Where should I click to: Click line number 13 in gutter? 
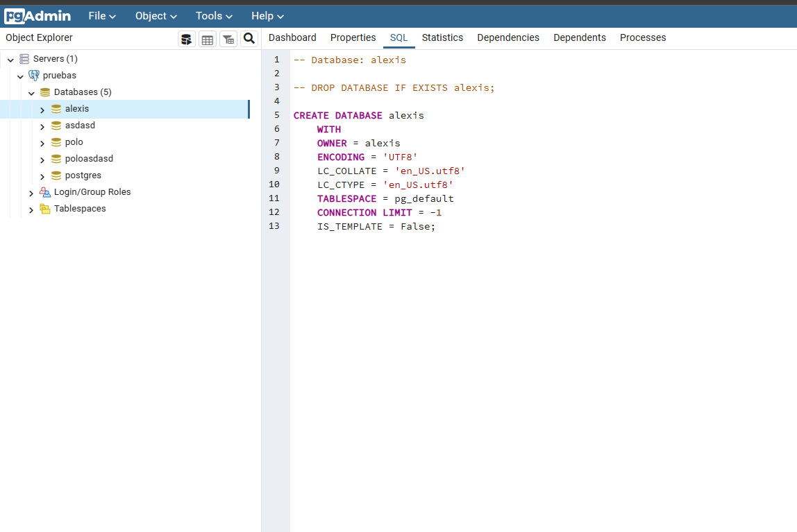(274, 226)
